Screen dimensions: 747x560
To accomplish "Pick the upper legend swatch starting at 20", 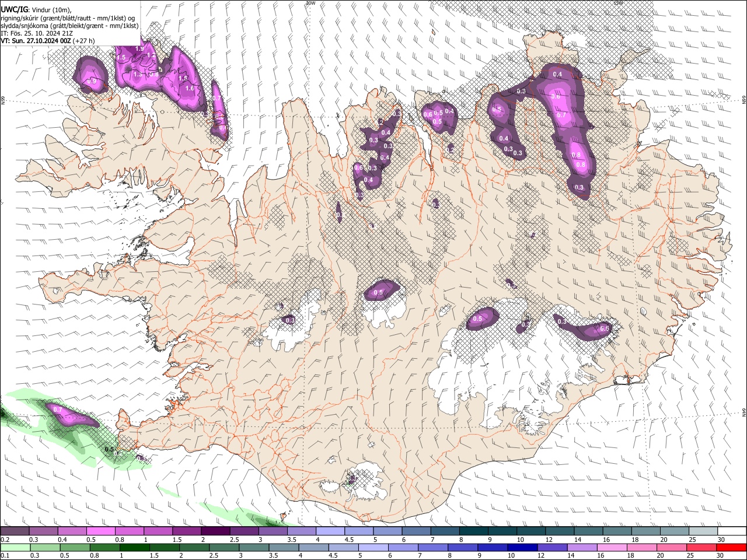I will pos(675,531).
